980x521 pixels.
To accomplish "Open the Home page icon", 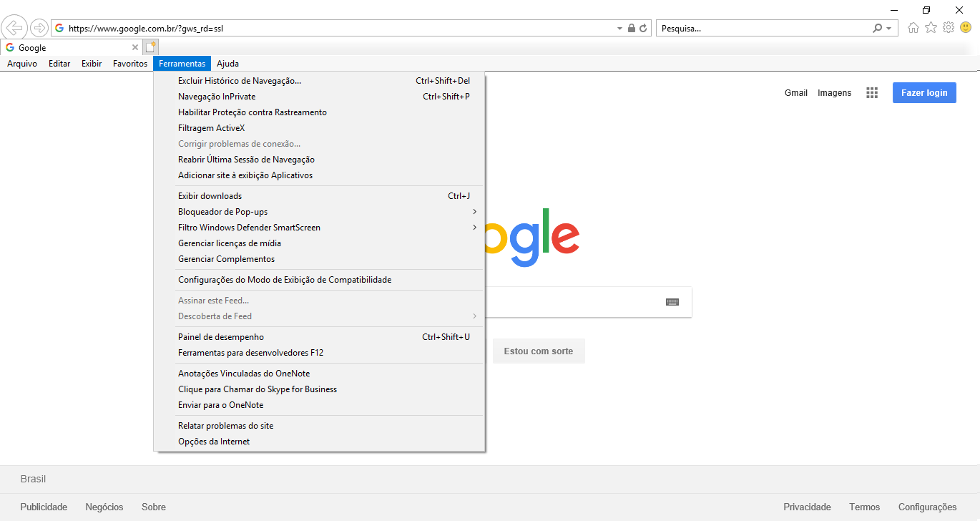I will (913, 28).
